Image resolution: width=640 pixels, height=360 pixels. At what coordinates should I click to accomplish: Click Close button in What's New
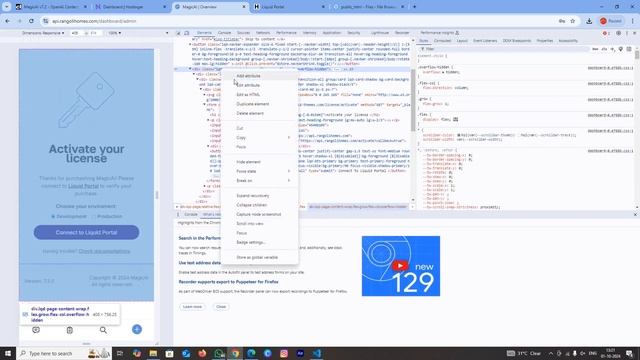221,307
